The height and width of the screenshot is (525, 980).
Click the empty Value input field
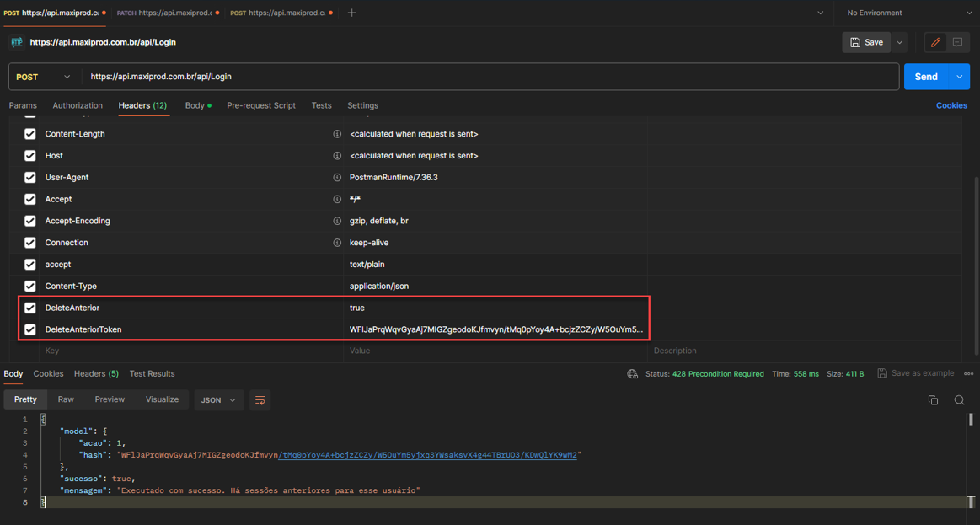pyautogui.click(x=495, y=351)
